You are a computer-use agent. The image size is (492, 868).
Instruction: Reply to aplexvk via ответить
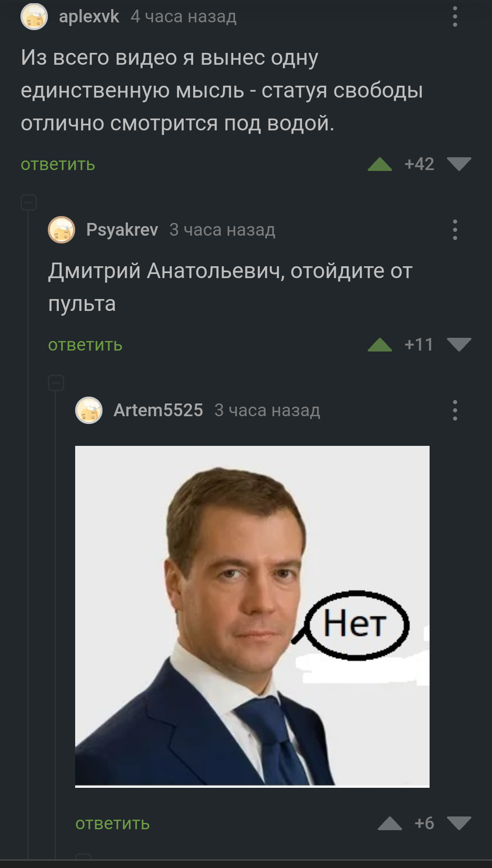pyautogui.click(x=58, y=165)
